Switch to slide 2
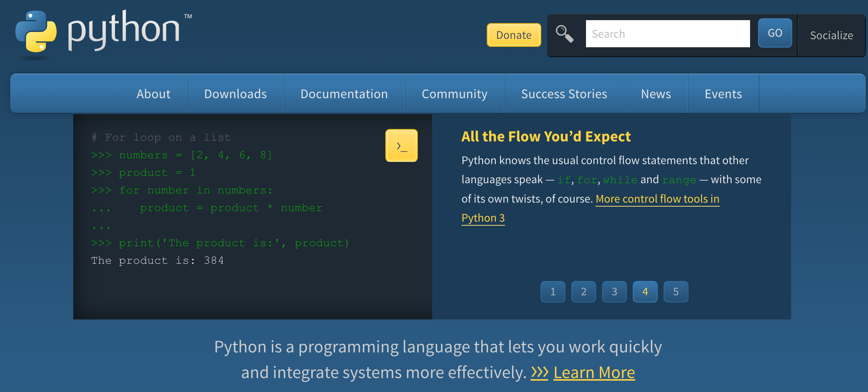The height and width of the screenshot is (392, 868). (x=584, y=292)
